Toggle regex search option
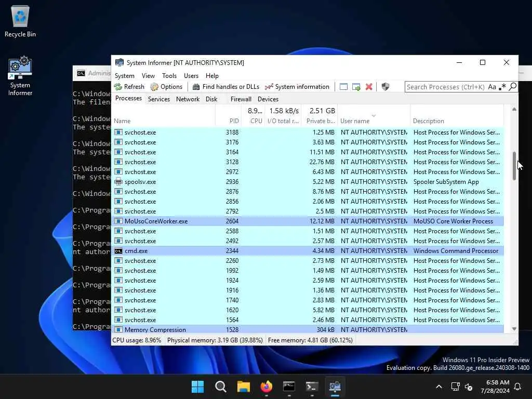 click(502, 87)
